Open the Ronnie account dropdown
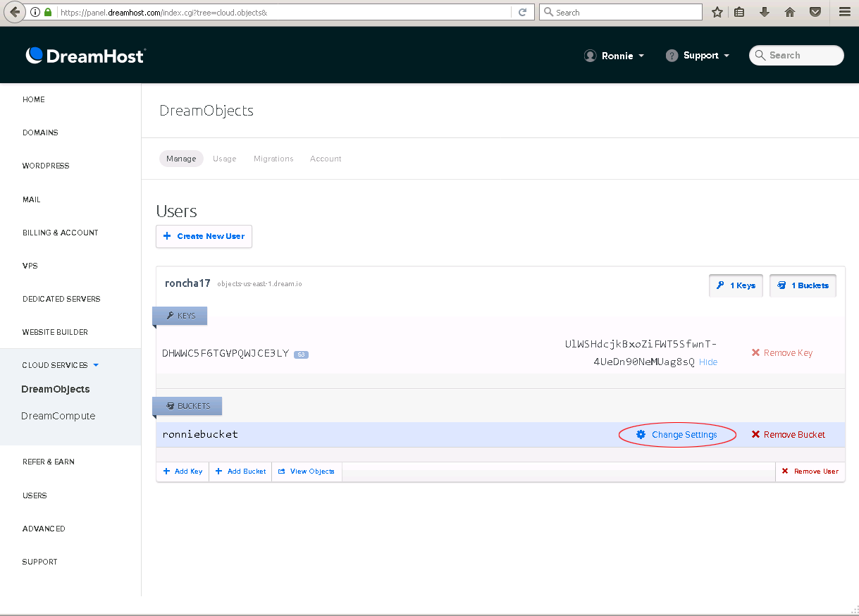859x616 pixels. coord(614,56)
